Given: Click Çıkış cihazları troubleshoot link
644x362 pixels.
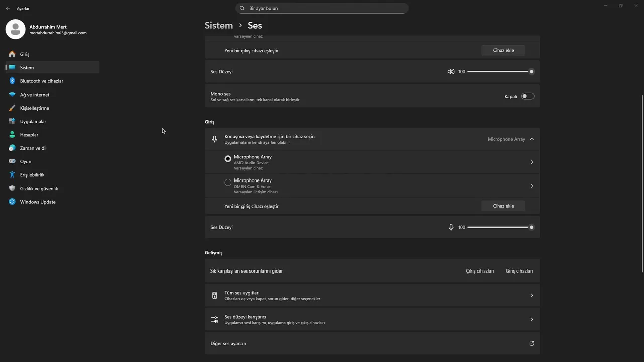Looking at the screenshot, I should click(x=479, y=271).
